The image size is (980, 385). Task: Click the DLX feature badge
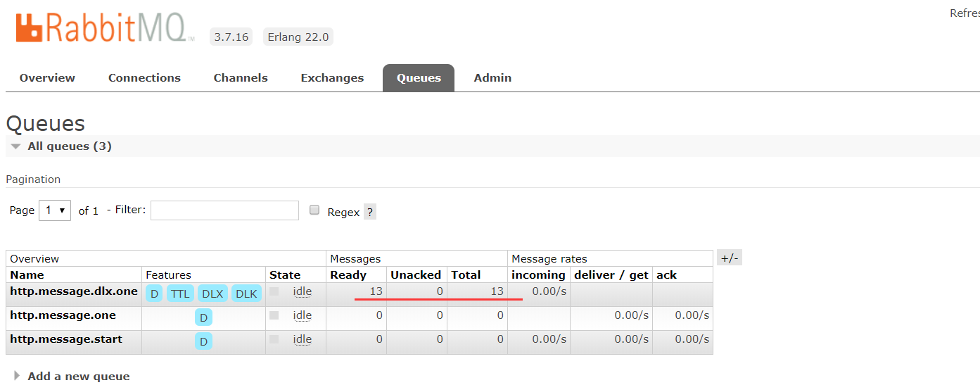(212, 294)
